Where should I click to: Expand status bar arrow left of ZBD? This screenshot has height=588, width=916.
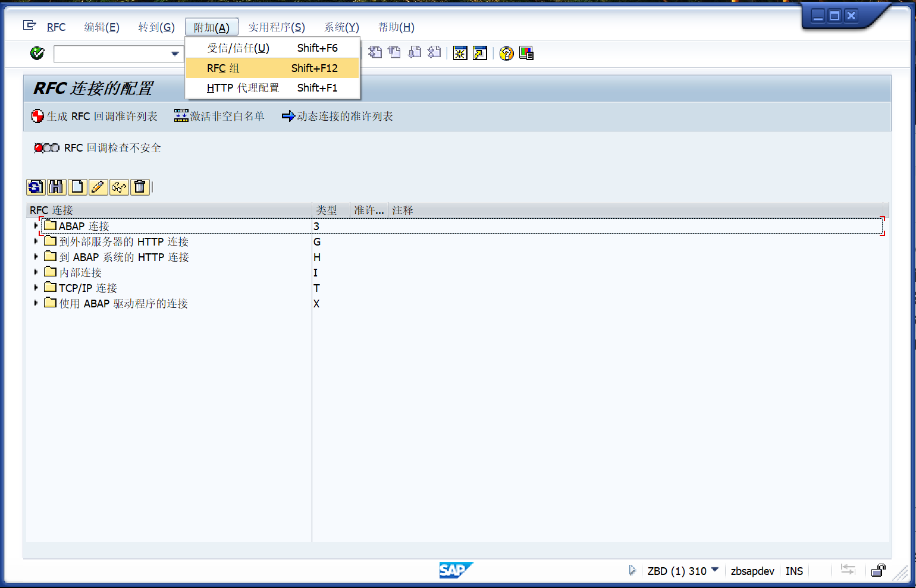tap(632, 571)
